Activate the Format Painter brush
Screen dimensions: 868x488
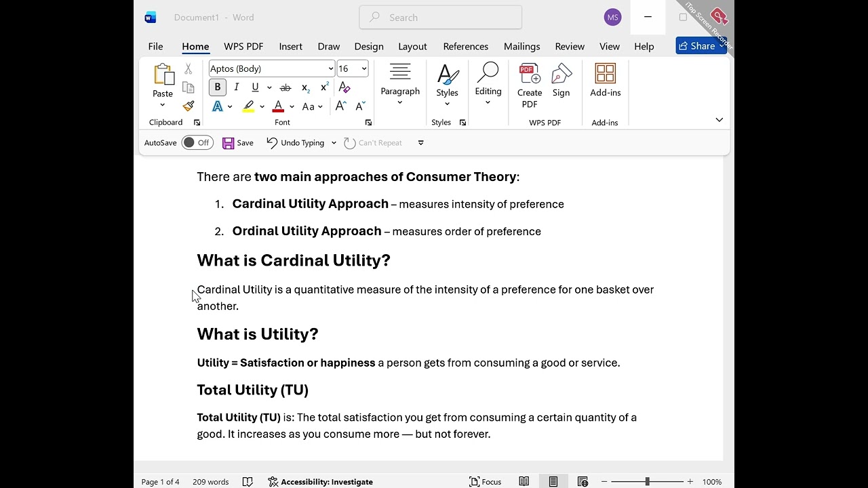pyautogui.click(x=189, y=106)
